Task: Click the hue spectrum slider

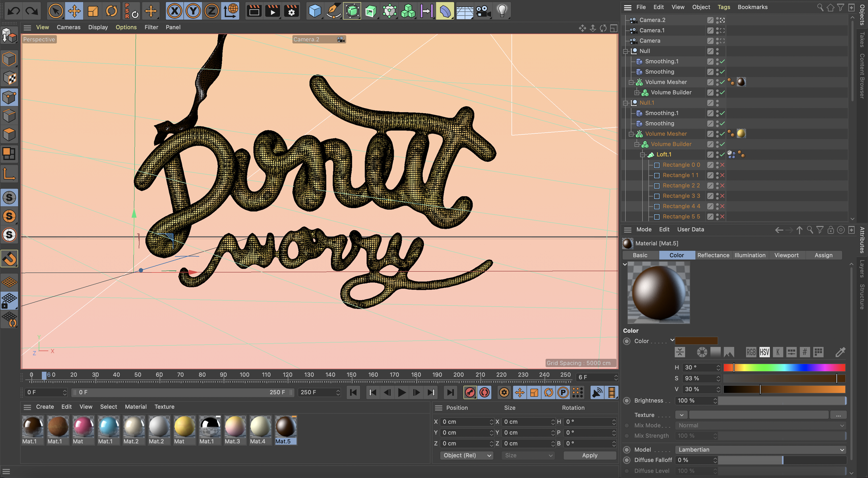Action: coord(784,368)
